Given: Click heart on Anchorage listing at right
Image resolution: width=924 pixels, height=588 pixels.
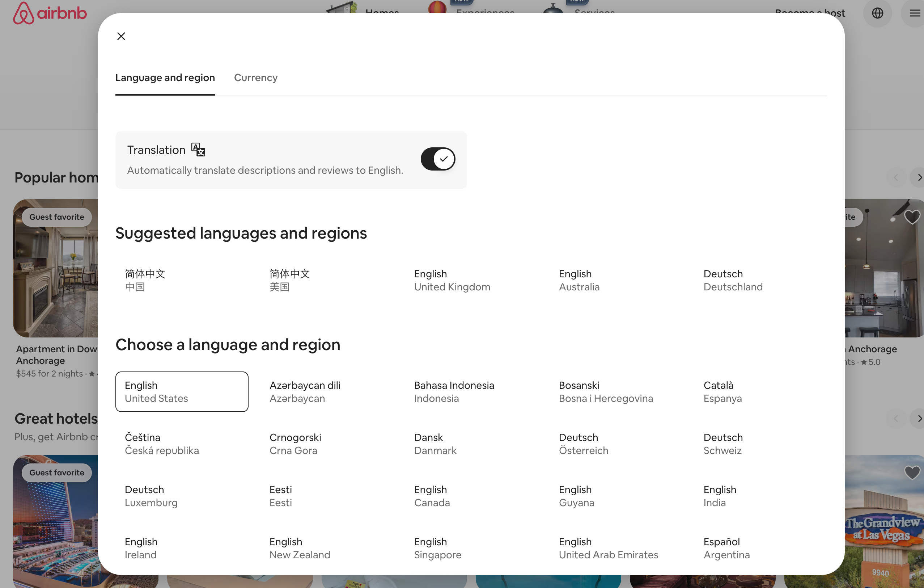Looking at the screenshot, I should pos(912,217).
